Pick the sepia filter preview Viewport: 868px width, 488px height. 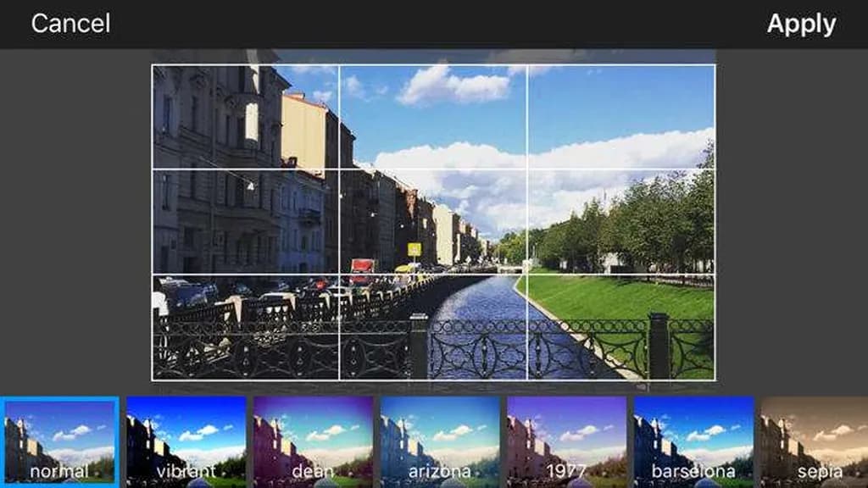point(814,441)
